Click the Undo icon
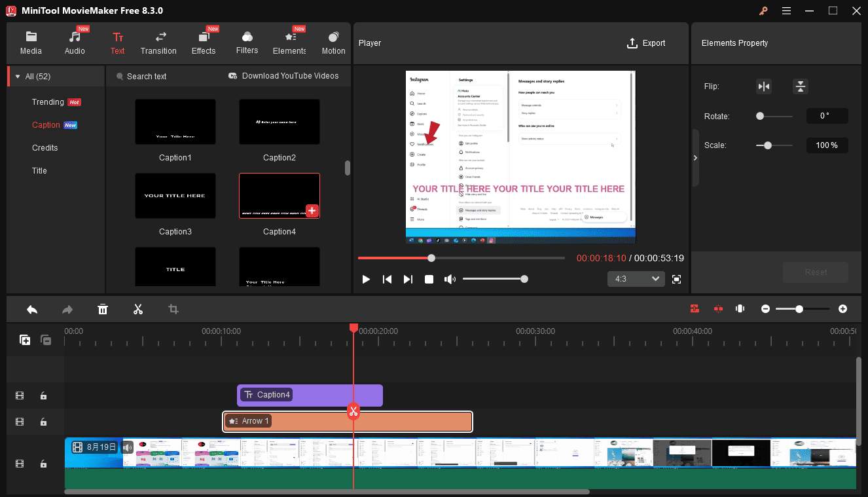Screen dimensions: 868x497 (32, 309)
